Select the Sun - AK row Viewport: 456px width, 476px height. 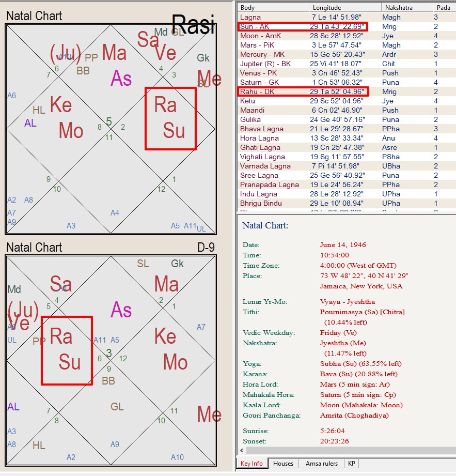click(347, 26)
